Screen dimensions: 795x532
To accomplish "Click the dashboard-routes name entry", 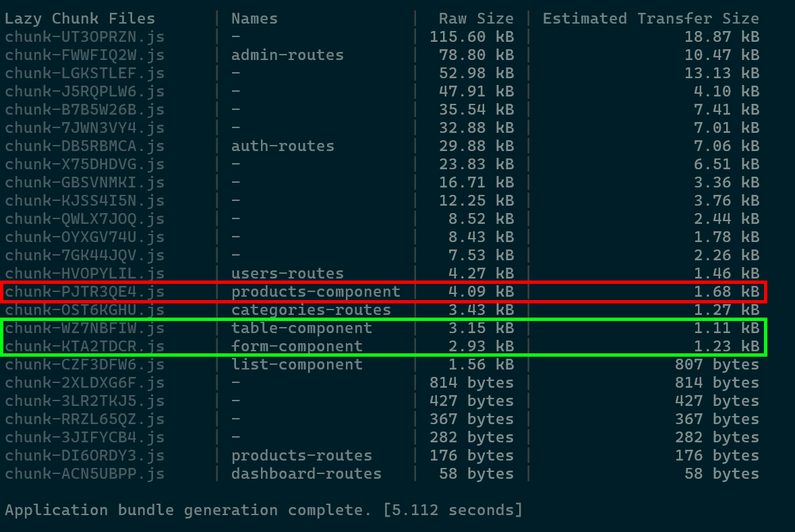I will click(306, 474).
